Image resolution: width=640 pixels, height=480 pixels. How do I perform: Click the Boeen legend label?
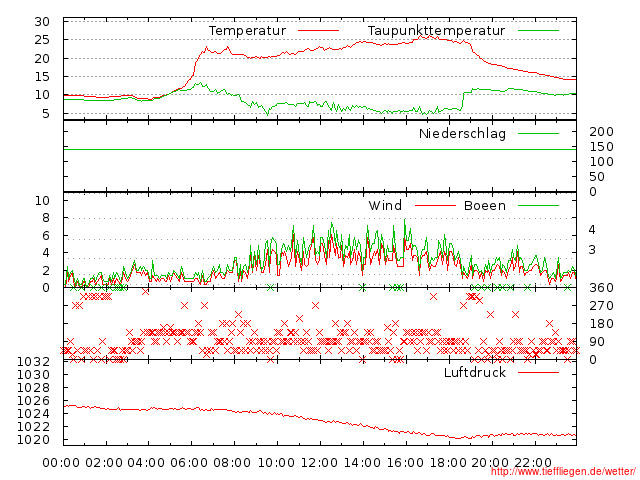(x=485, y=206)
